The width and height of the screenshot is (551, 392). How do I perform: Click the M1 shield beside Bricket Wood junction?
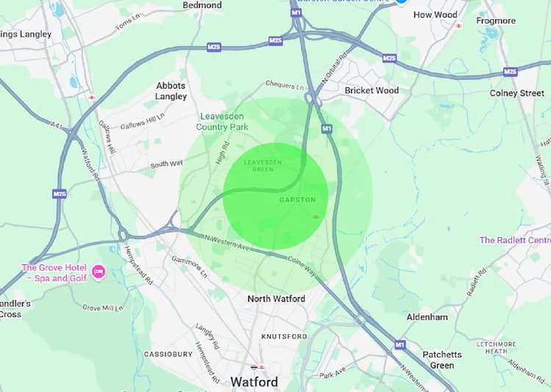pos(327,128)
